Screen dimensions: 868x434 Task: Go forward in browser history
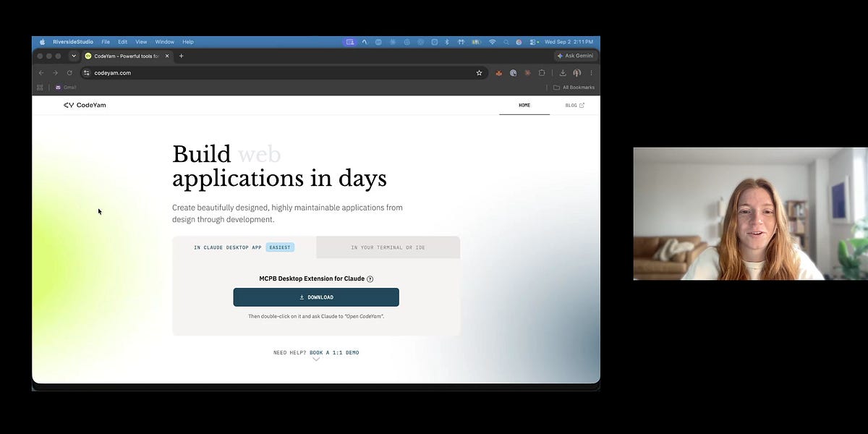(55, 72)
